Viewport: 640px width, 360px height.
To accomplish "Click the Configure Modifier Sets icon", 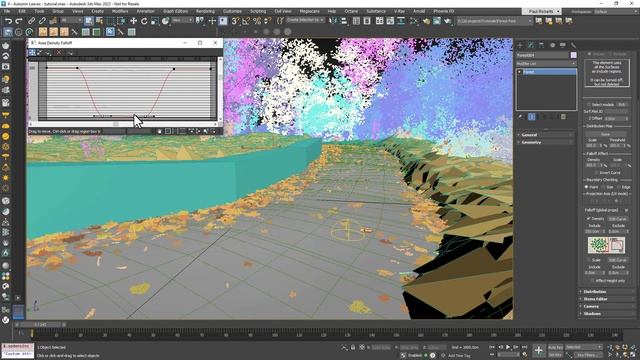I will [x=563, y=117].
